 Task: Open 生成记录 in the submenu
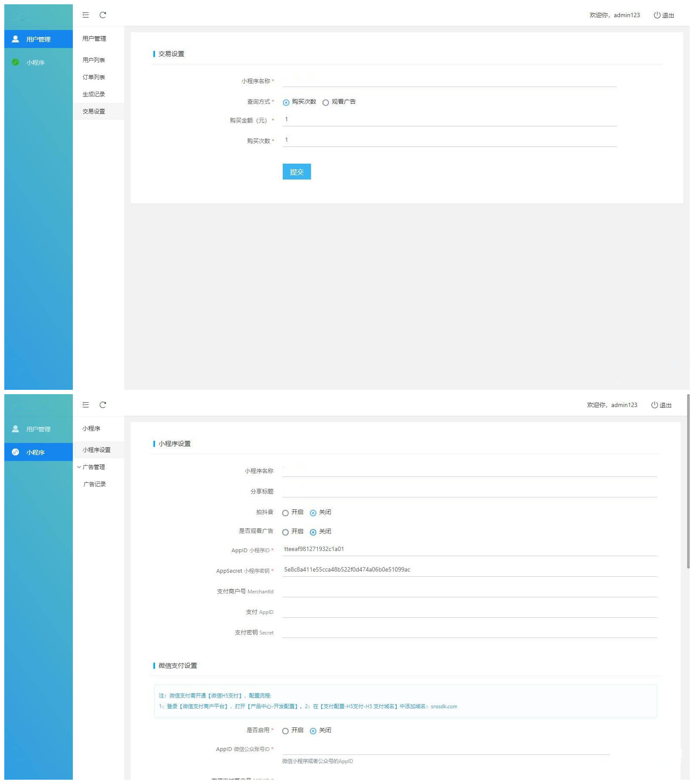click(94, 94)
